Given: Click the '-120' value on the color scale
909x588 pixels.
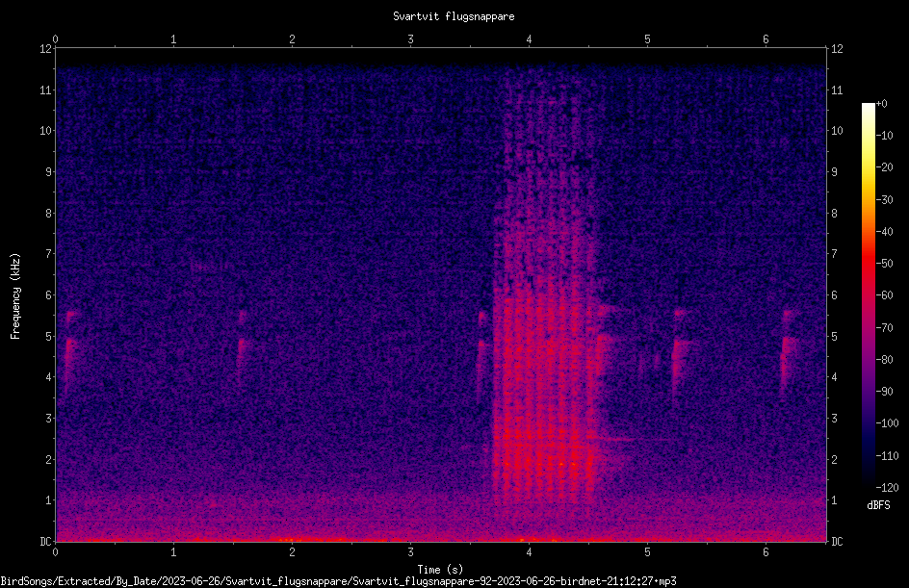Looking at the screenshot, I should click(x=887, y=488).
